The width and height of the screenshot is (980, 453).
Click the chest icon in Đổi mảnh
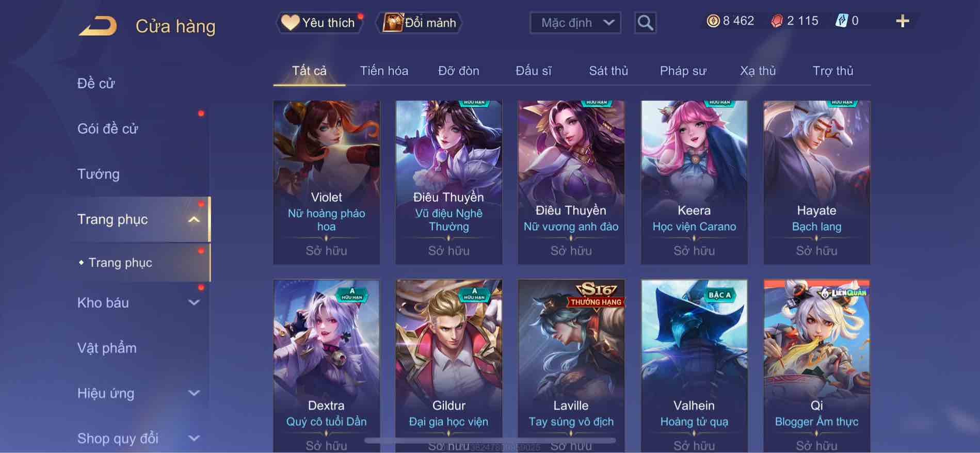tap(393, 23)
